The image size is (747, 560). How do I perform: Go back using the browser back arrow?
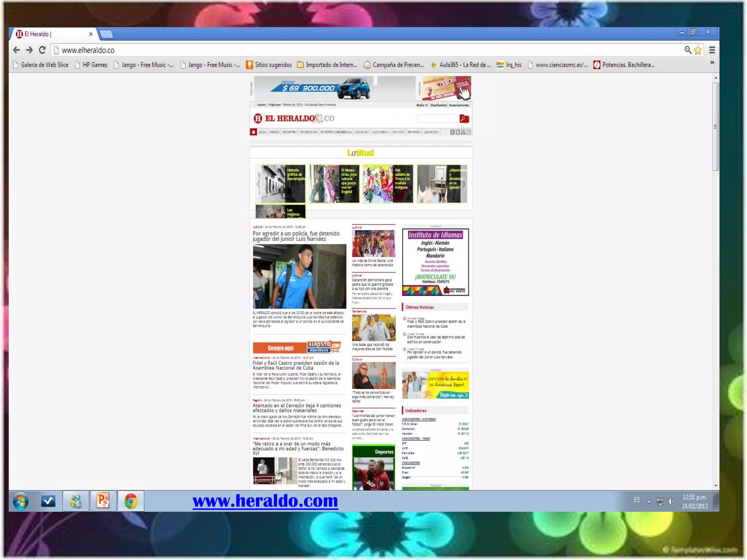[x=16, y=50]
